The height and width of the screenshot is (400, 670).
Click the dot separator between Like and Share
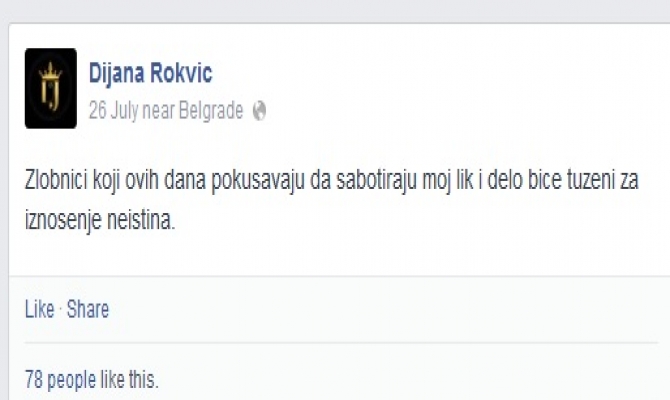tap(61, 309)
